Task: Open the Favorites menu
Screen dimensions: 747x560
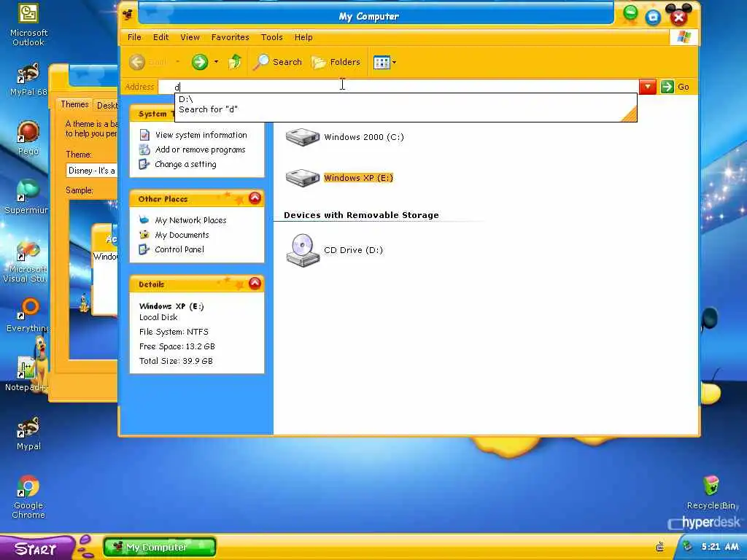Action: [230, 37]
